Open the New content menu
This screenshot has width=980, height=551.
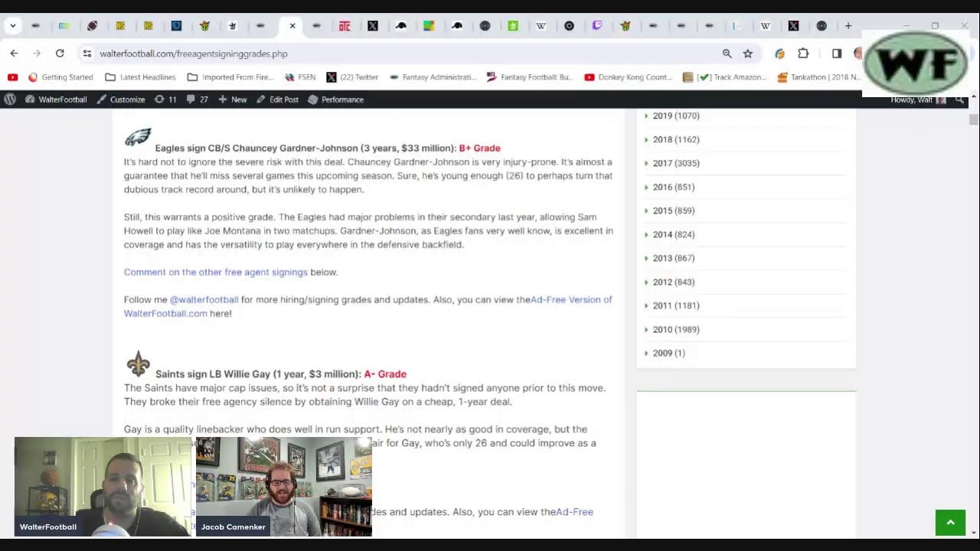[233, 99]
